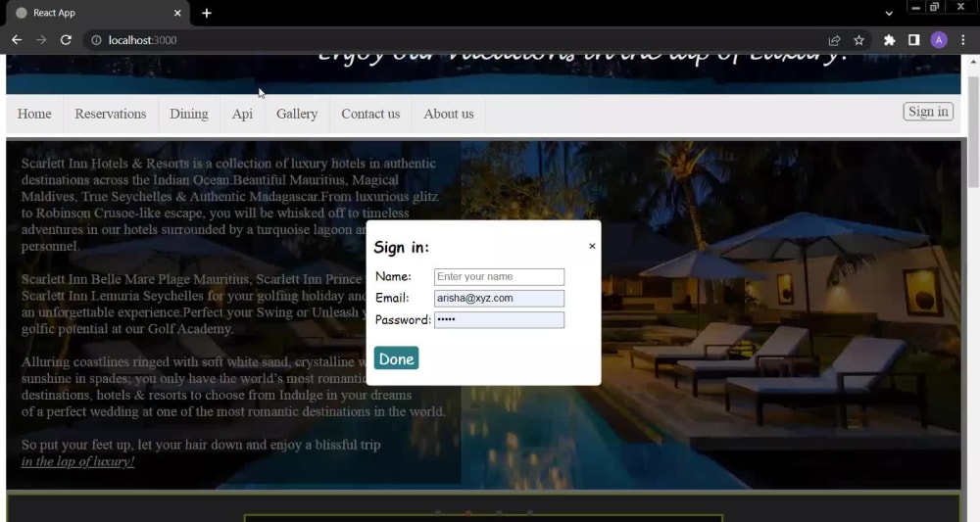
Task: Go to Contact us
Action: pyautogui.click(x=370, y=114)
